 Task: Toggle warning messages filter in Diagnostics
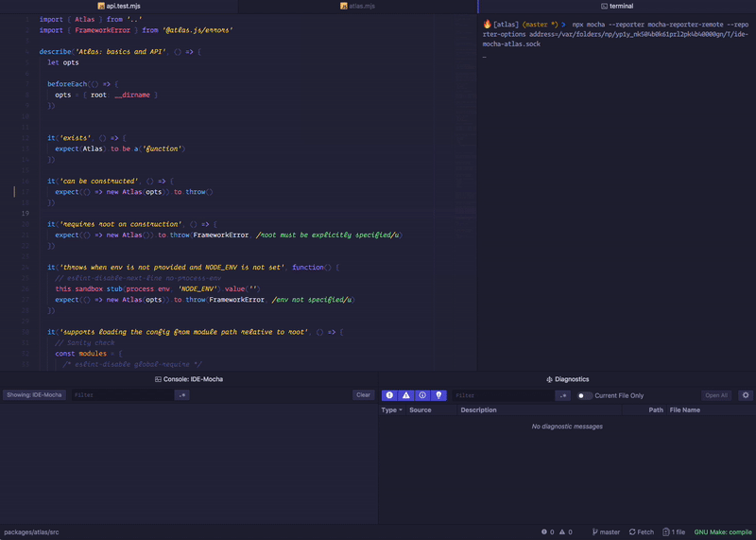[406, 395]
